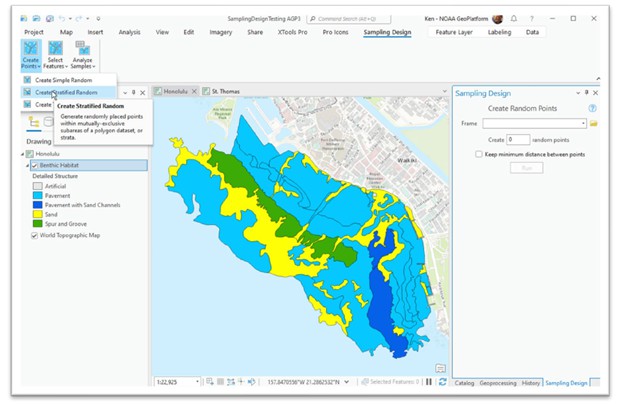The width and height of the screenshot is (624, 405).
Task: Uncheck World Topographic Map layer
Action: (35, 236)
